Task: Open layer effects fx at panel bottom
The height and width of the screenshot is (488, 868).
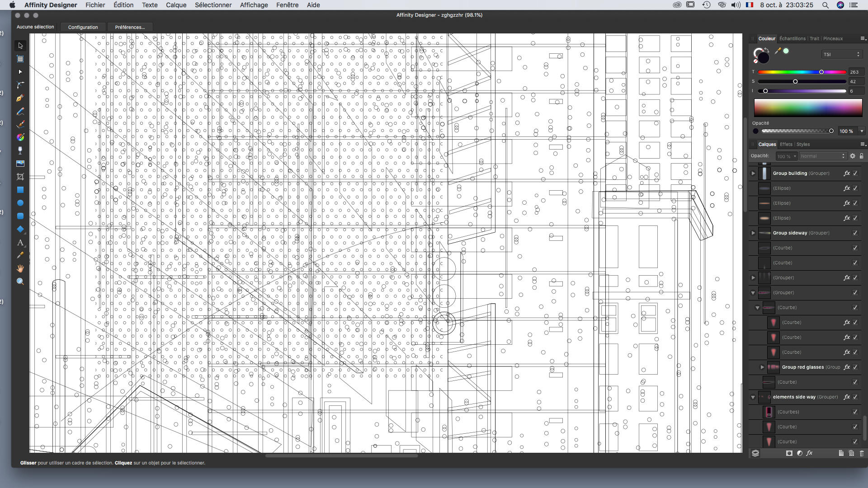Action: pos(809,453)
